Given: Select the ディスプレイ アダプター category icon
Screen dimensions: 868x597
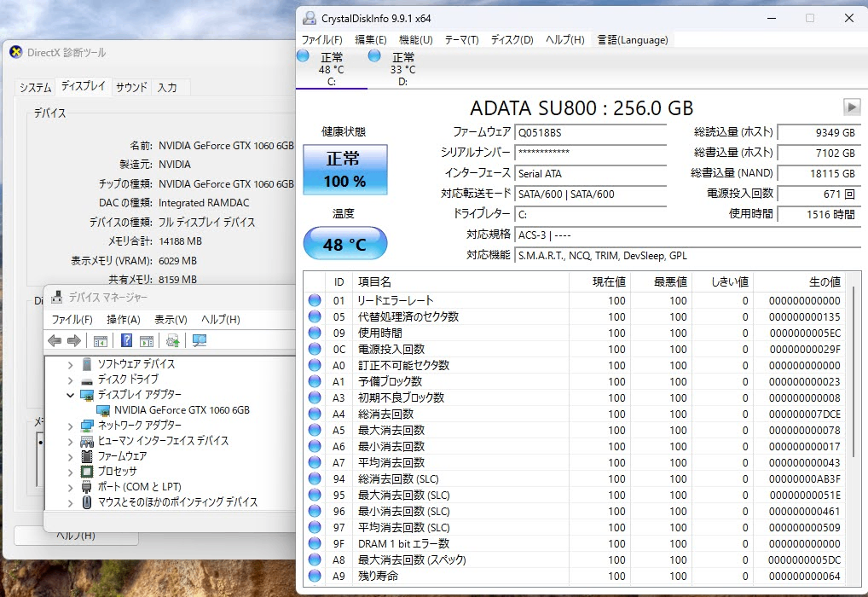Looking at the screenshot, I should click(87, 395).
